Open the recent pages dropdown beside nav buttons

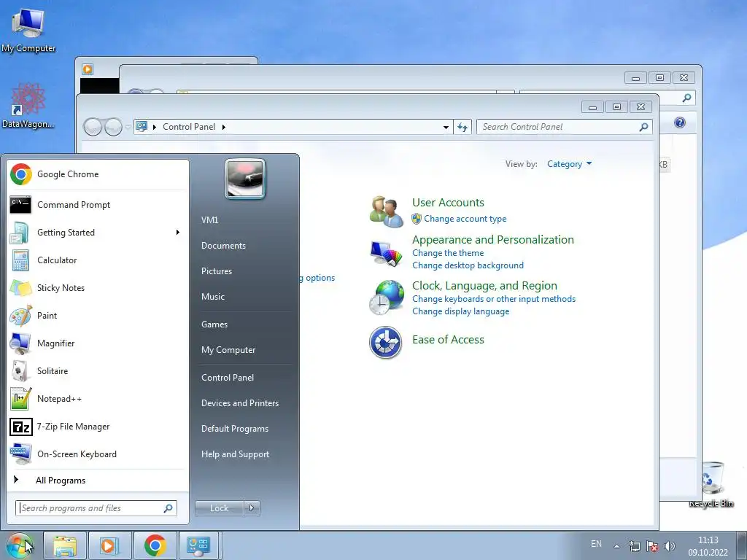coord(128,127)
